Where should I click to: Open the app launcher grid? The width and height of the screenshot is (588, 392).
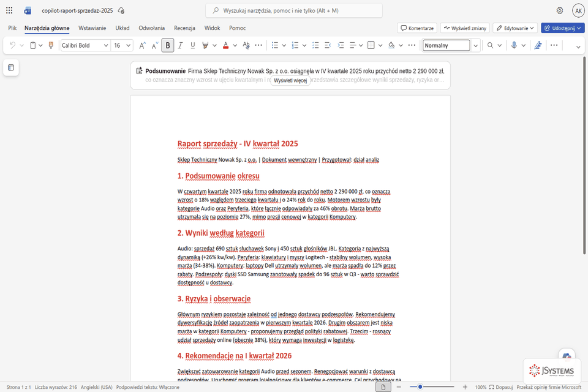[9, 10]
